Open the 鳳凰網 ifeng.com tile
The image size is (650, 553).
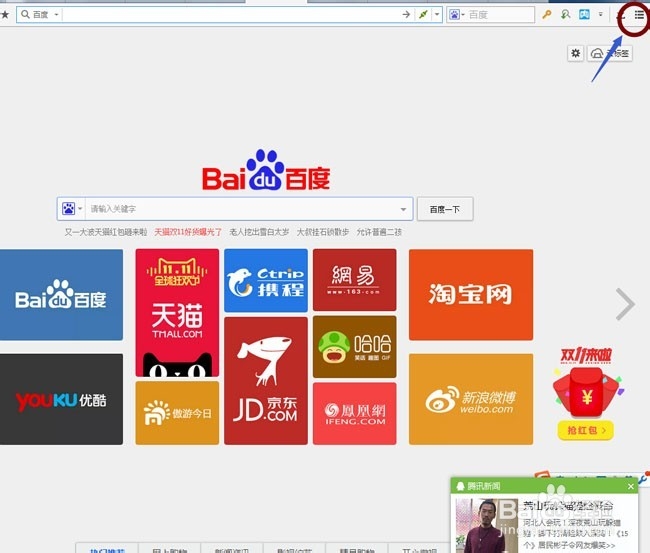355,414
